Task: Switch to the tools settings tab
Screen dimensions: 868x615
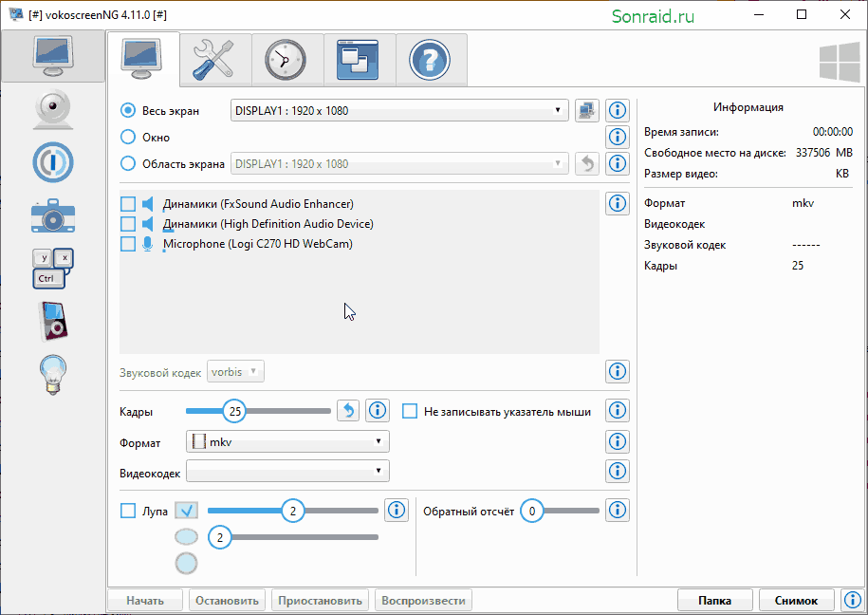Action: point(215,59)
